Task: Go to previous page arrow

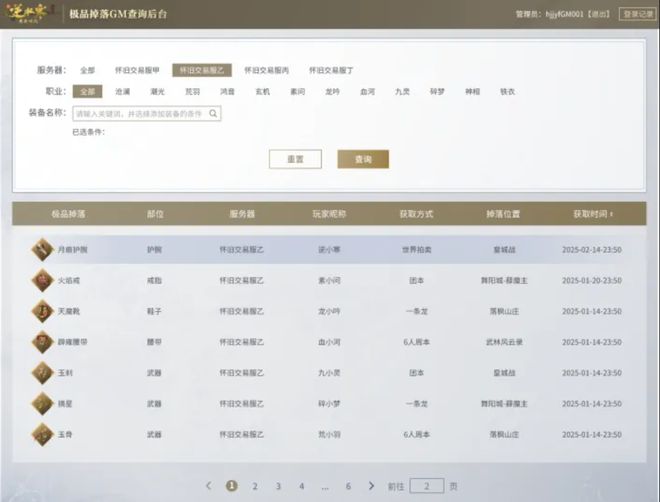Action: coord(208,486)
